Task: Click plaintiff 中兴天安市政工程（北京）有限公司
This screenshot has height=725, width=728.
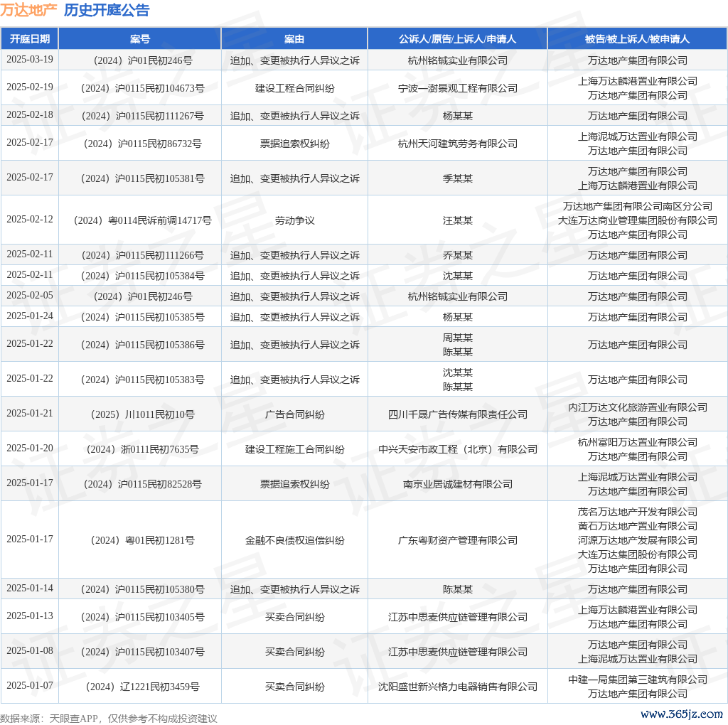Action: click(457, 449)
